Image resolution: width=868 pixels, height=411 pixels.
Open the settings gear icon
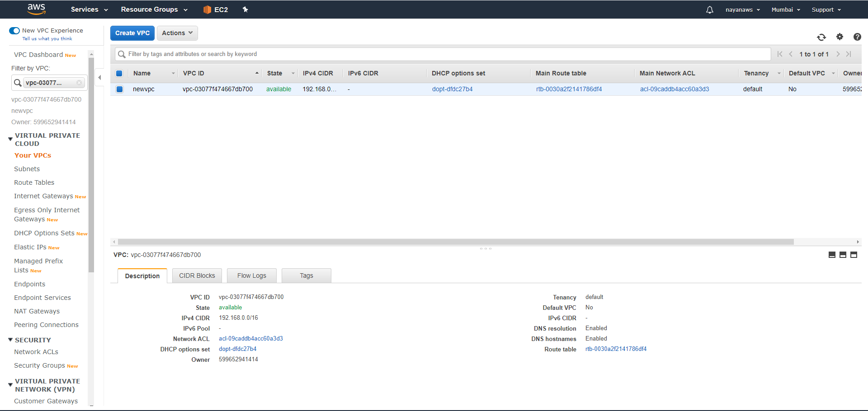pyautogui.click(x=840, y=37)
